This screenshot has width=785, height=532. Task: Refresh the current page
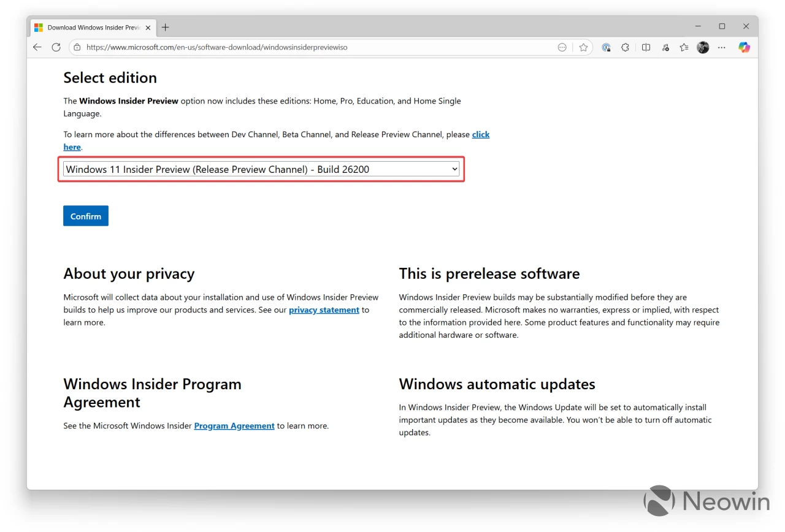tap(56, 47)
